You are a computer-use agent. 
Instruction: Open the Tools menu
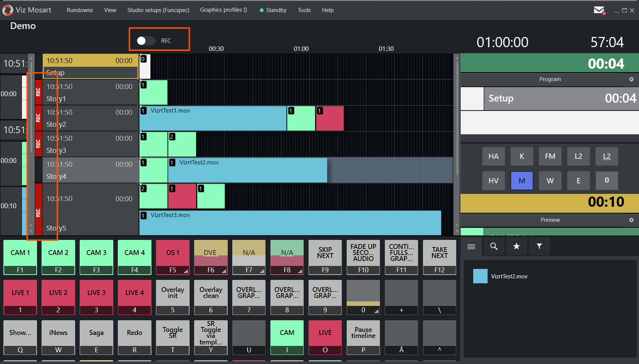point(304,10)
